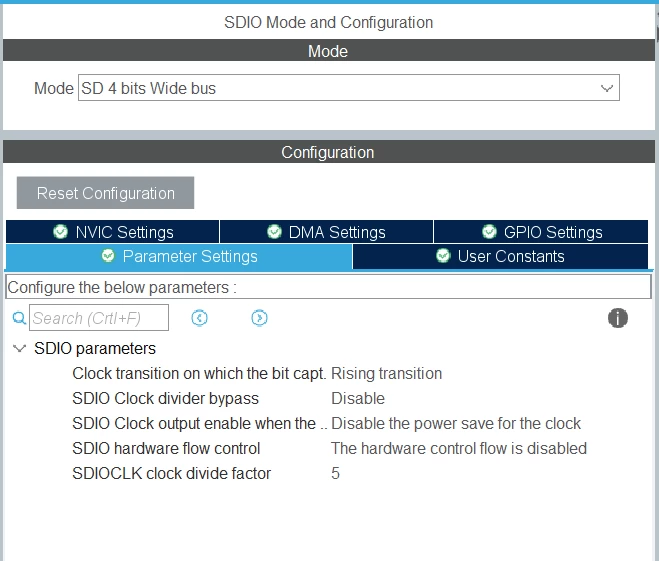Click the green check icon on GPIO Settings

coord(489,232)
